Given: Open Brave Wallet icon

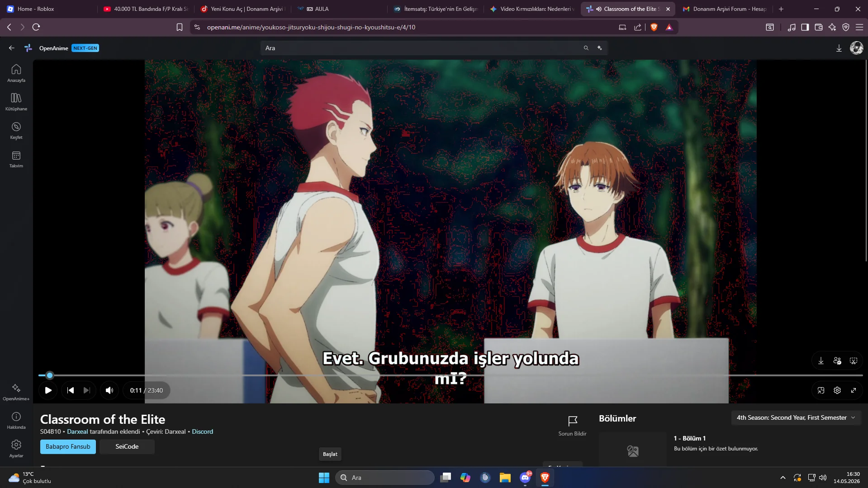Looking at the screenshot, I should click(819, 27).
